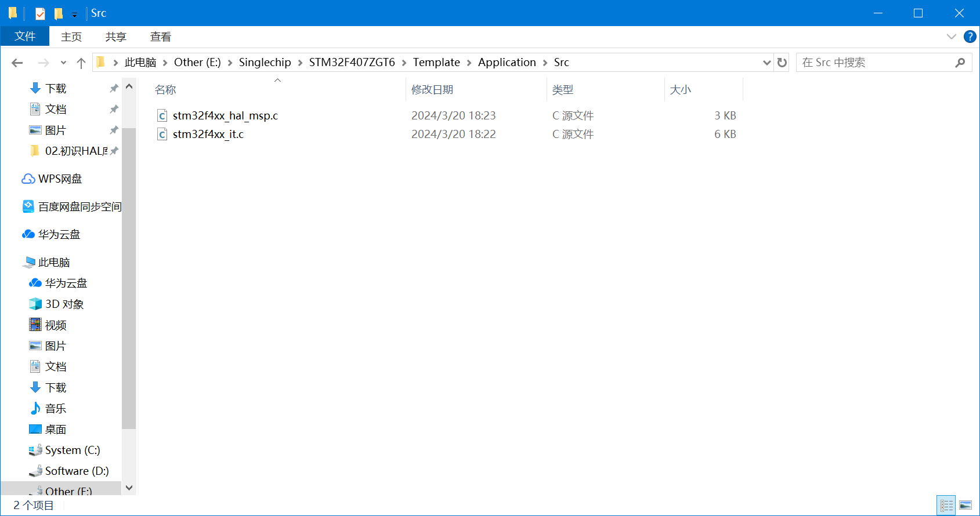Open 下载 under 此电脑

(56, 387)
